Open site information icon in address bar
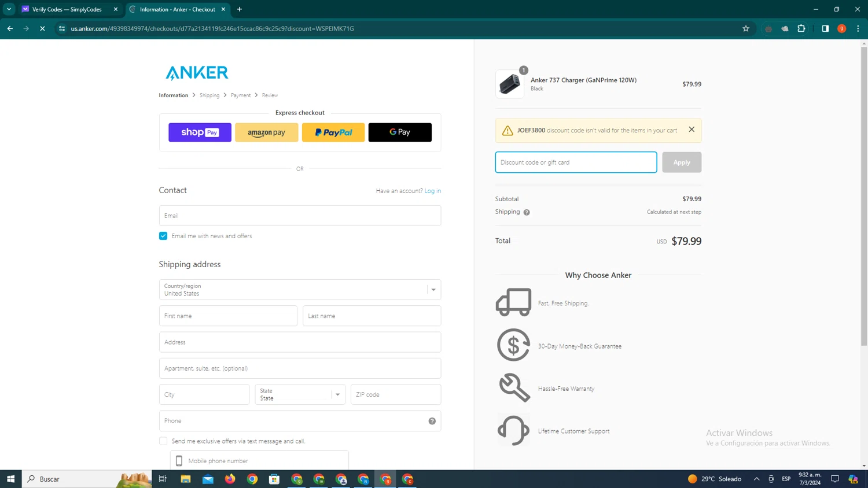 (62, 28)
